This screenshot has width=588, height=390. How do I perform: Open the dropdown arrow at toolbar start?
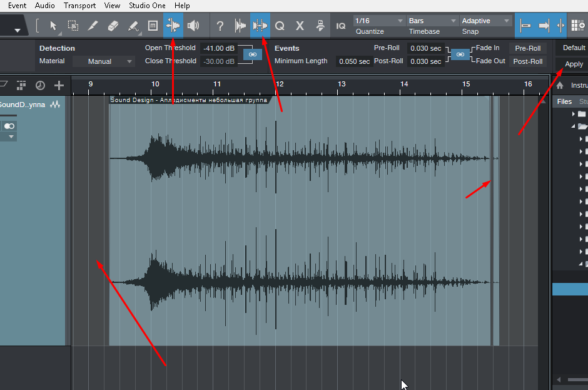[18, 30]
